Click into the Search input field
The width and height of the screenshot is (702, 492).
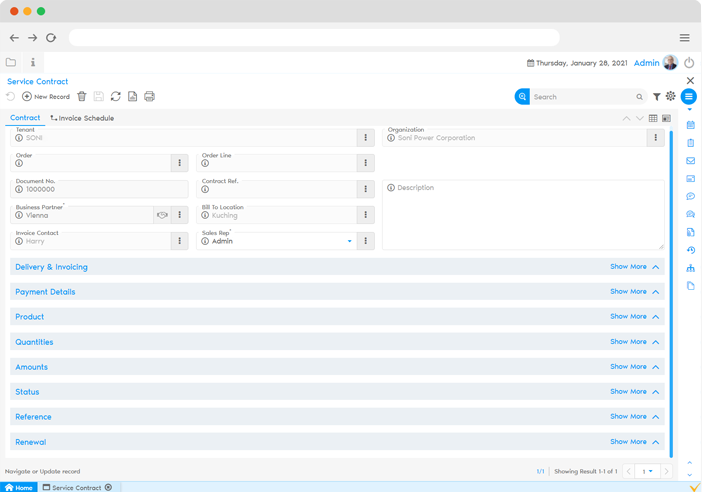tap(582, 97)
